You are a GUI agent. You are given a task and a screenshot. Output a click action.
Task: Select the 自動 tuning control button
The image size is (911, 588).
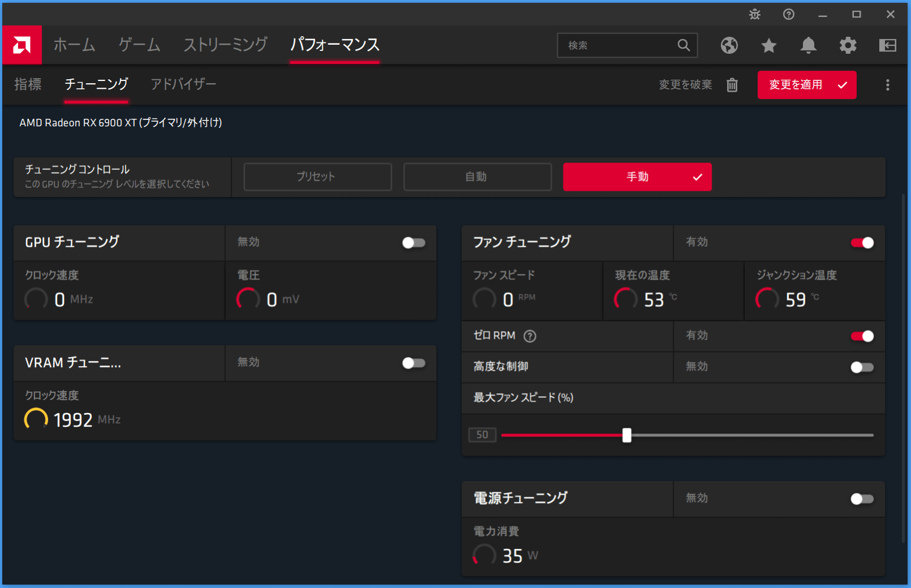coord(477,177)
